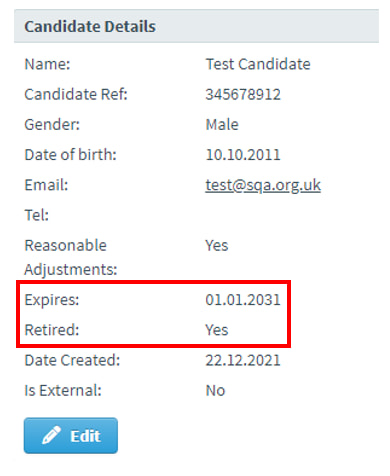Click the Gender value Male
This screenshot has height=476, width=390.
222,125
